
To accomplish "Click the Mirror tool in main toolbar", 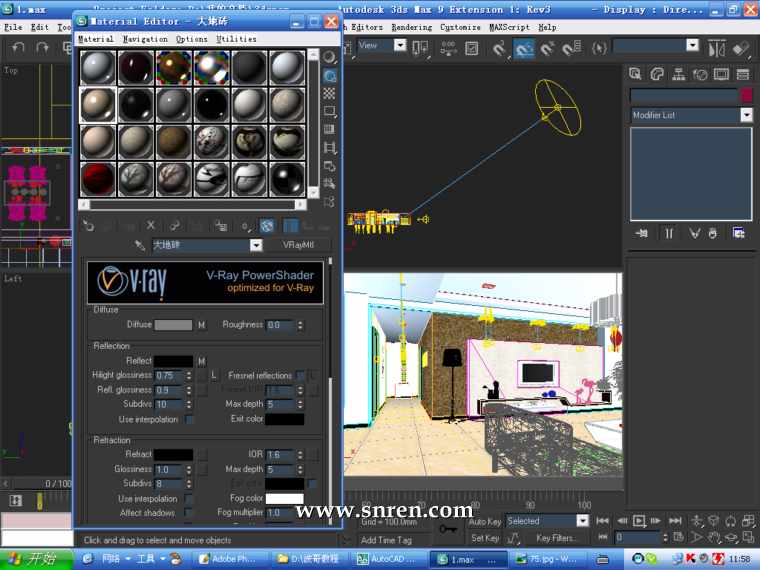I will [x=716, y=47].
